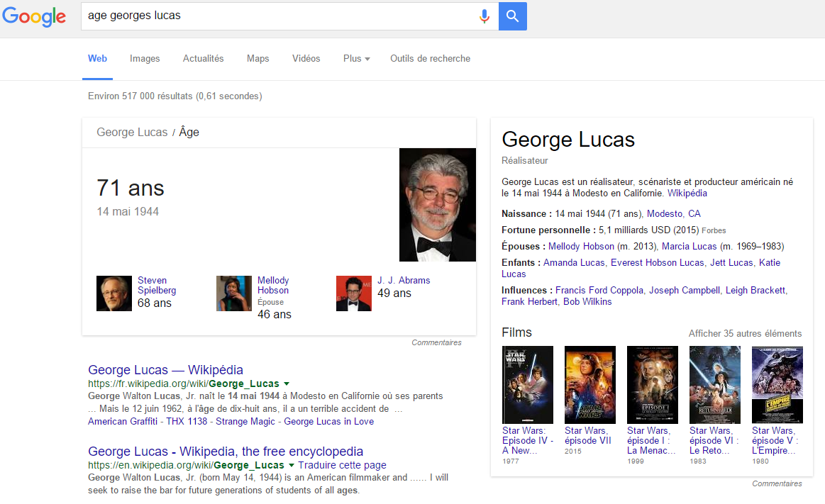Select the Web tab
The height and width of the screenshot is (504, 825).
[x=97, y=58]
